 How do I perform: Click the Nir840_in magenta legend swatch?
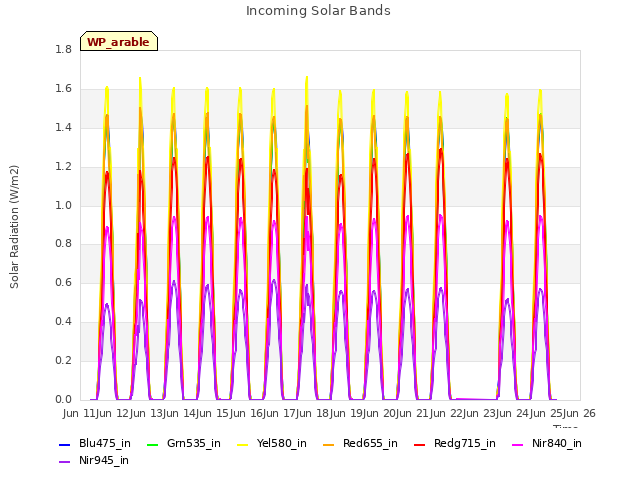click(518, 445)
